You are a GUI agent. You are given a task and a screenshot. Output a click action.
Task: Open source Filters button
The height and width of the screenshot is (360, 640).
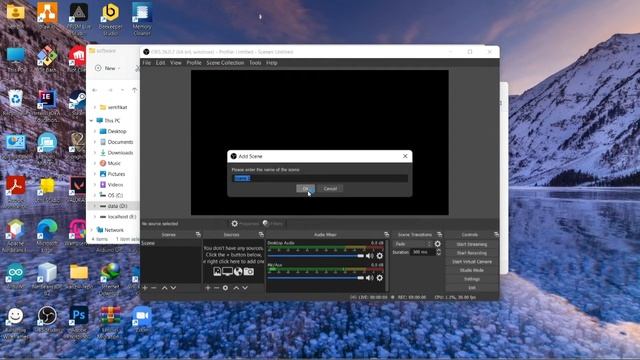pos(273,224)
